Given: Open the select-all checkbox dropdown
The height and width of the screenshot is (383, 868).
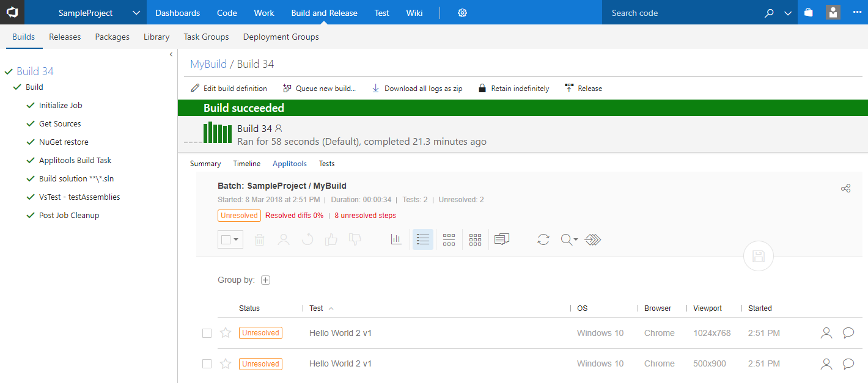Looking at the screenshot, I should pos(236,239).
